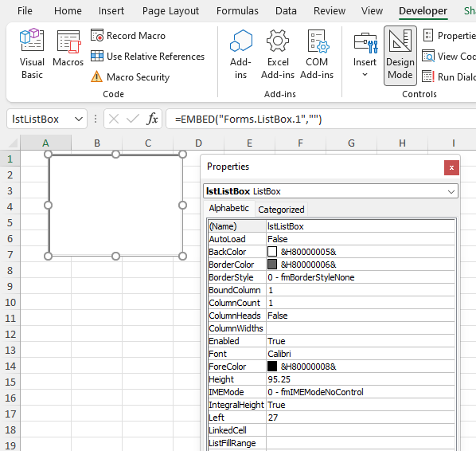Screen dimensions: 476x451
Task: Open the Add-ins button
Action: [x=240, y=54]
